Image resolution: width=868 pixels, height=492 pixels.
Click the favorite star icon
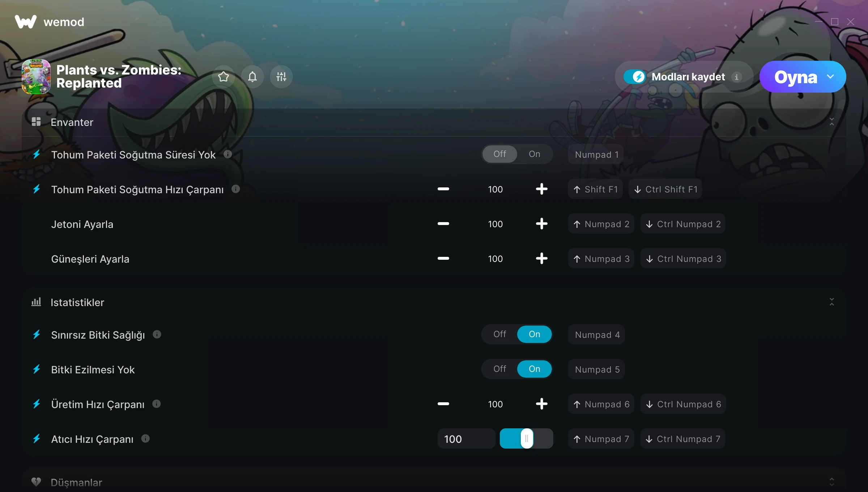tap(224, 77)
